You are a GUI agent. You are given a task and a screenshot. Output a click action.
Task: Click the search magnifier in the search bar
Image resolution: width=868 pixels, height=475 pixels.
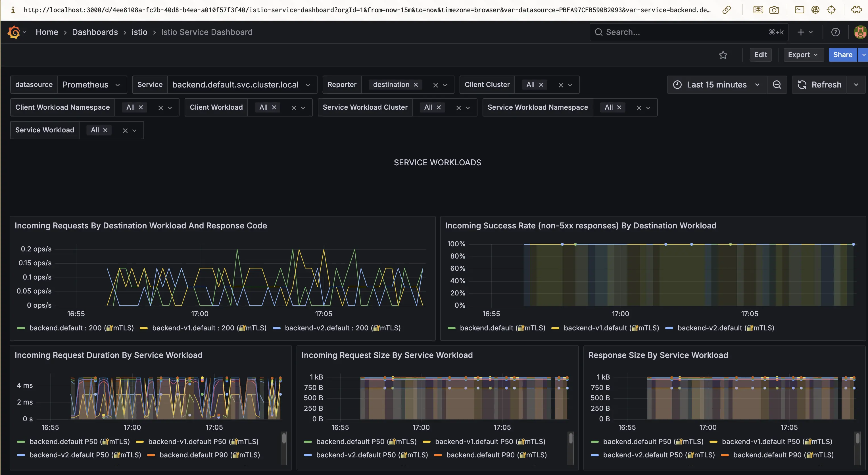[x=598, y=32]
